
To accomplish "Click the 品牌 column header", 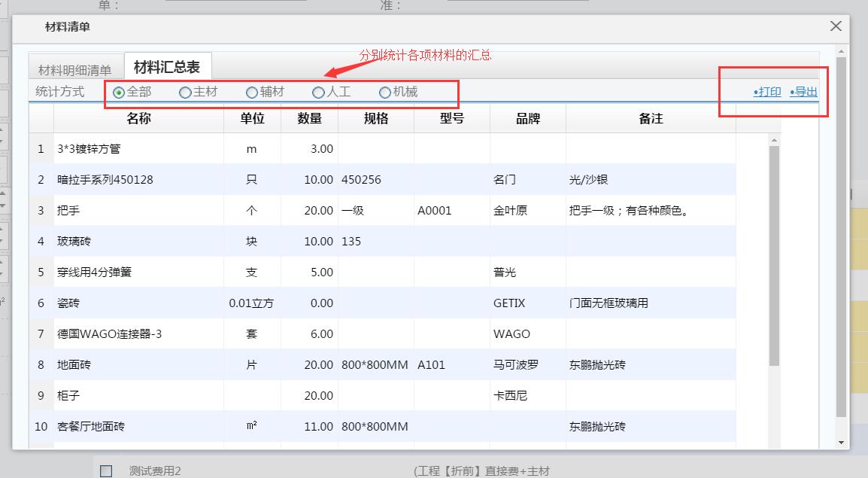I will click(527, 118).
